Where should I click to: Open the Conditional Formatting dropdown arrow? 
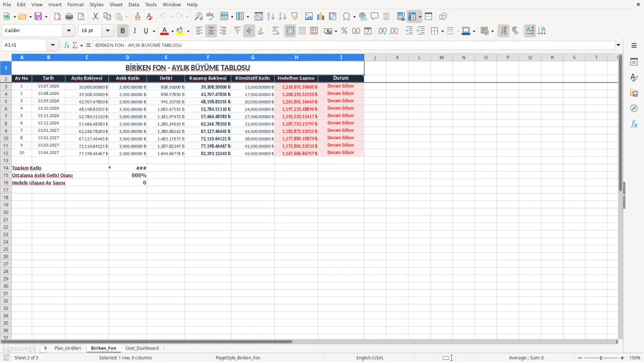click(493, 31)
